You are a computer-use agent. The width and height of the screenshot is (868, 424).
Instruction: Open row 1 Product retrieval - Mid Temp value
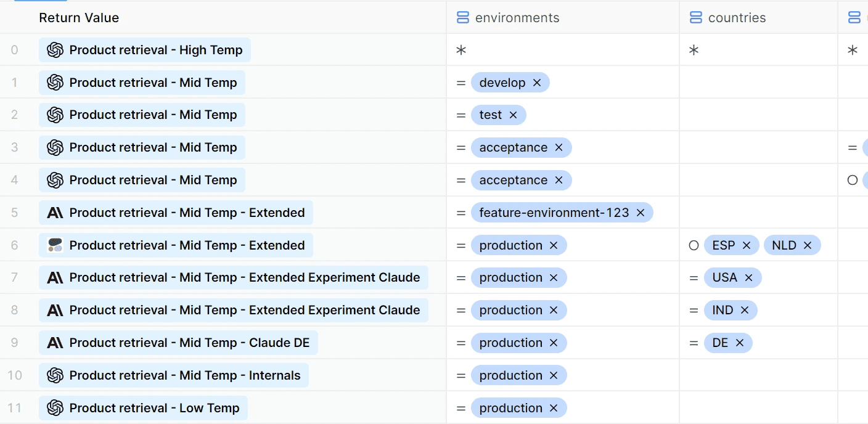(142, 83)
